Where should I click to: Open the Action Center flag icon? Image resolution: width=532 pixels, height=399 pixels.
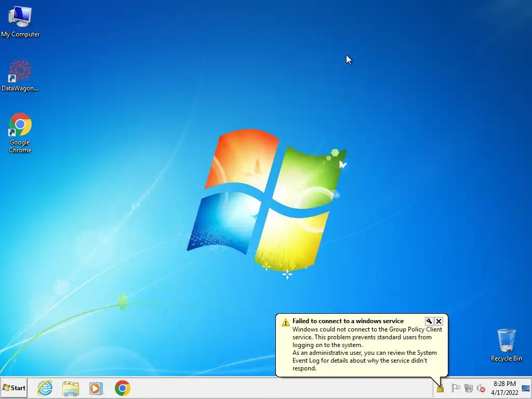tap(456, 388)
